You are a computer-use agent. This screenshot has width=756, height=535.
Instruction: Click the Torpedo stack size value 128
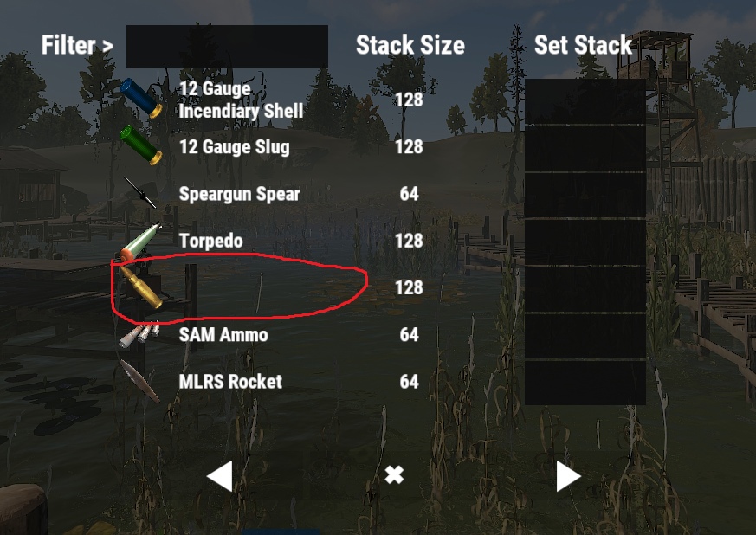409,241
